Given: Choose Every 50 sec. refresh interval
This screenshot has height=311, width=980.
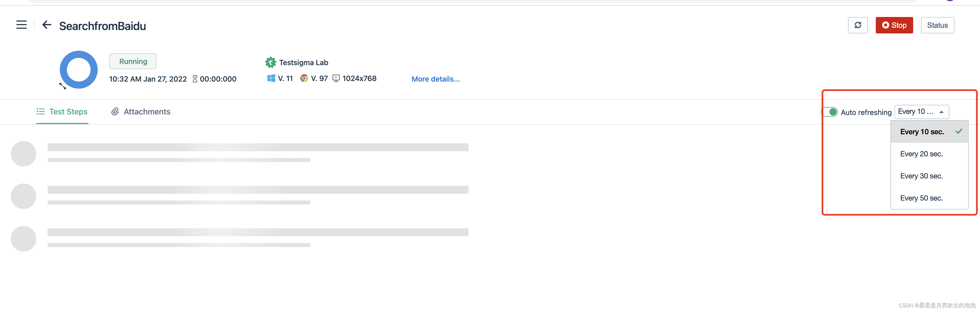Looking at the screenshot, I should click(x=921, y=198).
